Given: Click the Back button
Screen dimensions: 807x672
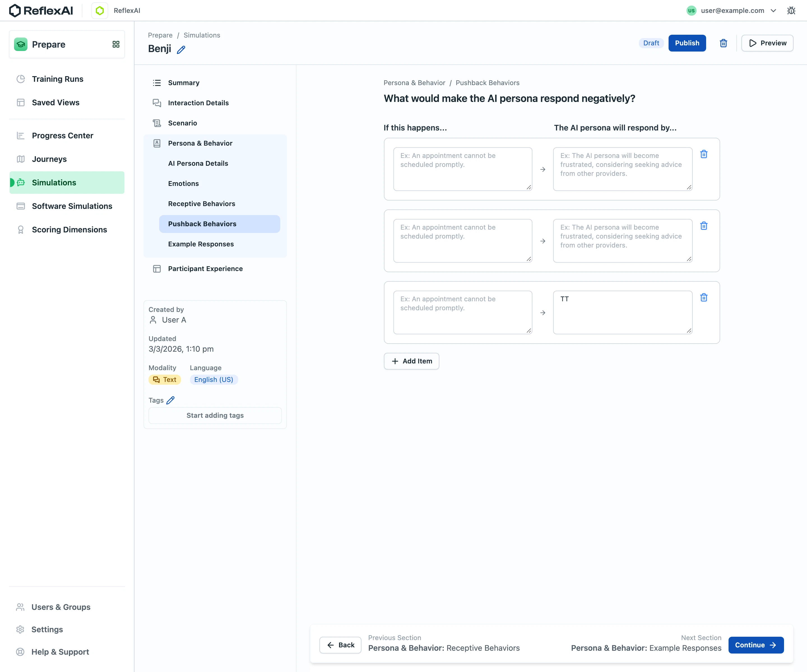Looking at the screenshot, I should tap(340, 645).
